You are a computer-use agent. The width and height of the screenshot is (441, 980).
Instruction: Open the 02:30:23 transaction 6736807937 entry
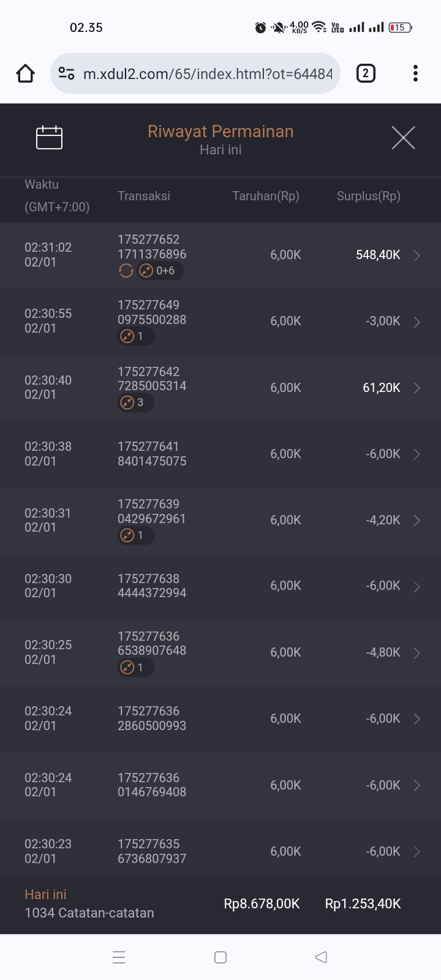[152, 851]
